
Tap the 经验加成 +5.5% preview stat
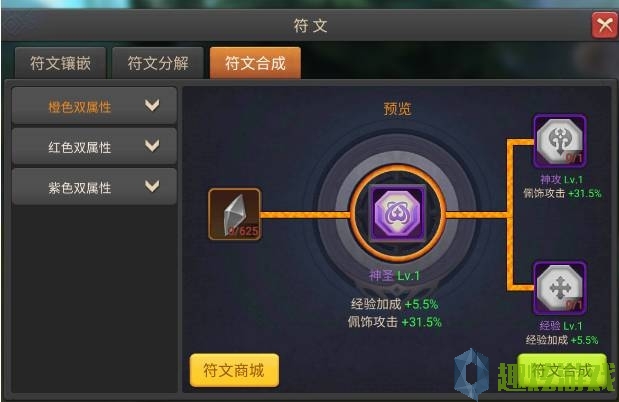(x=394, y=304)
